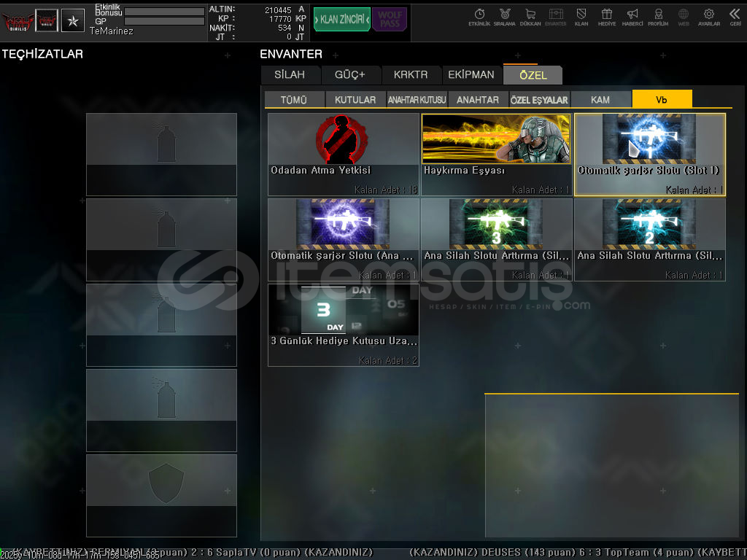Open the Klan shield icon

[581, 17]
